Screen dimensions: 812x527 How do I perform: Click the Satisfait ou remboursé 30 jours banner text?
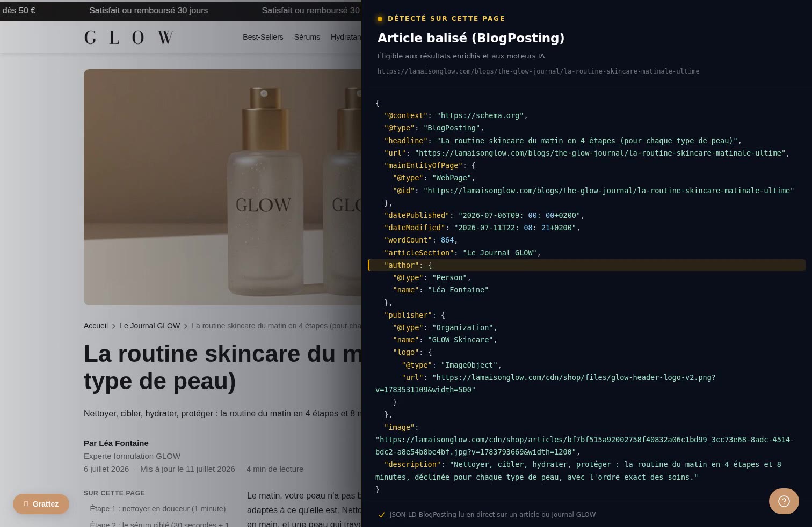coord(148,10)
